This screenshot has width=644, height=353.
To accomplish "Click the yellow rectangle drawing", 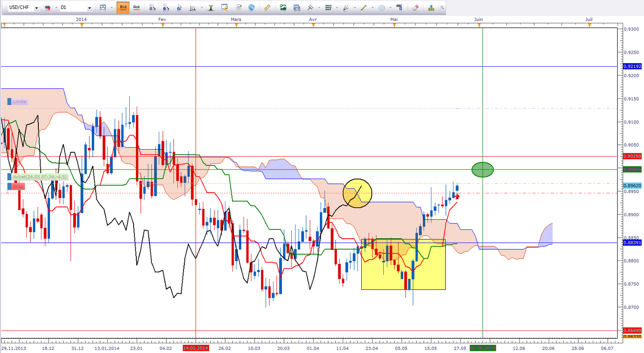I will [x=403, y=264].
